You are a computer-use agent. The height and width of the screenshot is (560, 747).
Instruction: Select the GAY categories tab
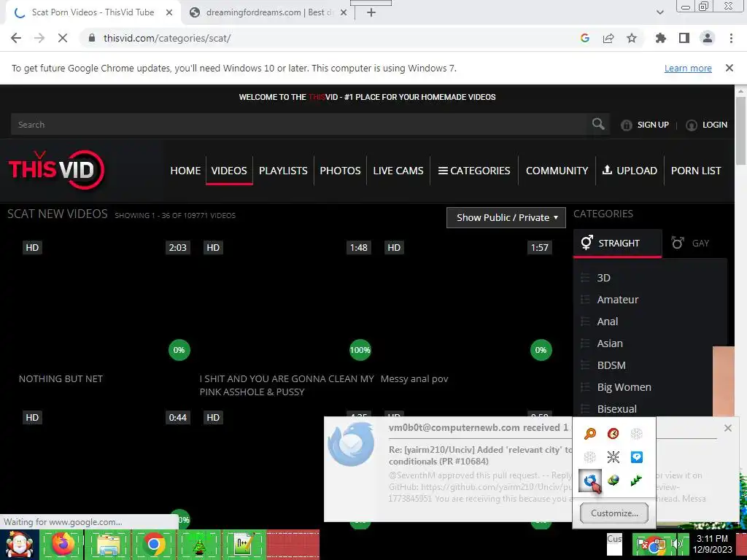[x=690, y=244]
